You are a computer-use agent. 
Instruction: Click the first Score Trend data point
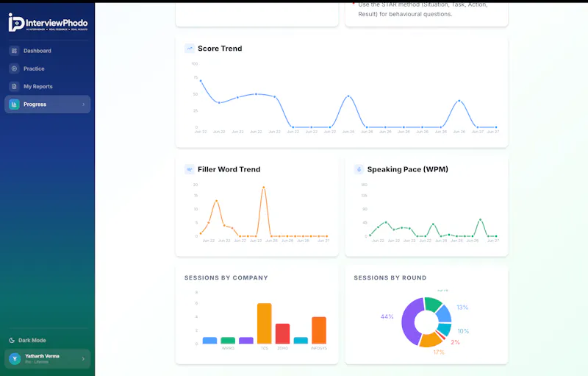(x=201, y=81)
